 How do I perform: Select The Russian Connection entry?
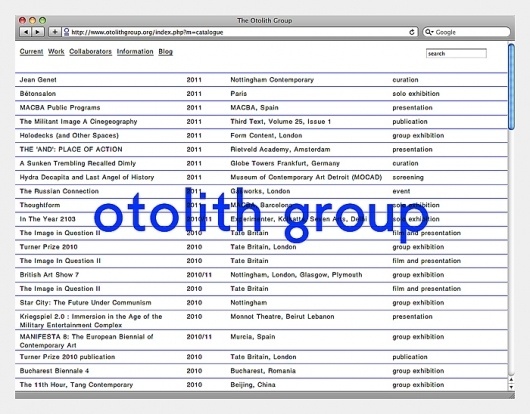pyautogui.click(x=59, y=191)
